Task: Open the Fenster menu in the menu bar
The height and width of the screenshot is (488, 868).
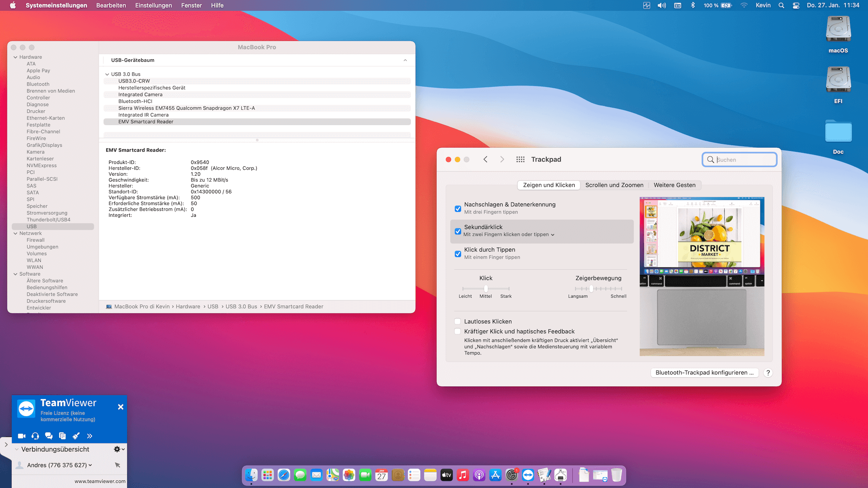Action: point(191,5)
